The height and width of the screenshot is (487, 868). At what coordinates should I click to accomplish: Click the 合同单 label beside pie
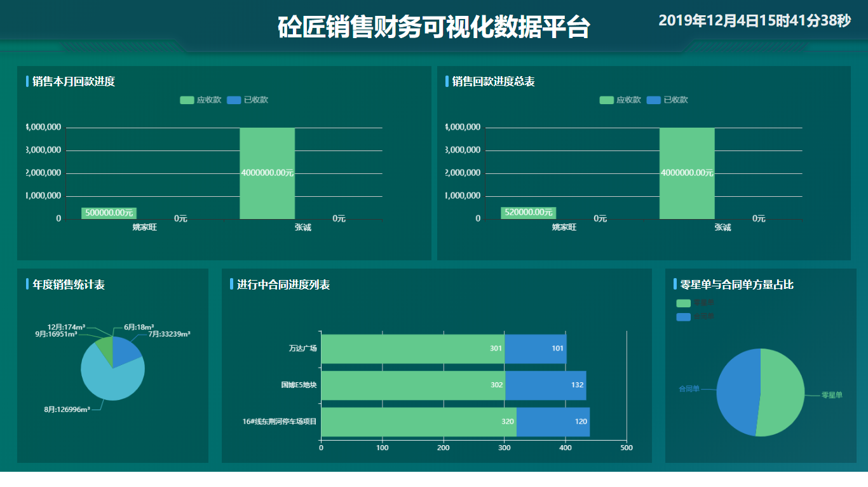[x=689, y=389]
